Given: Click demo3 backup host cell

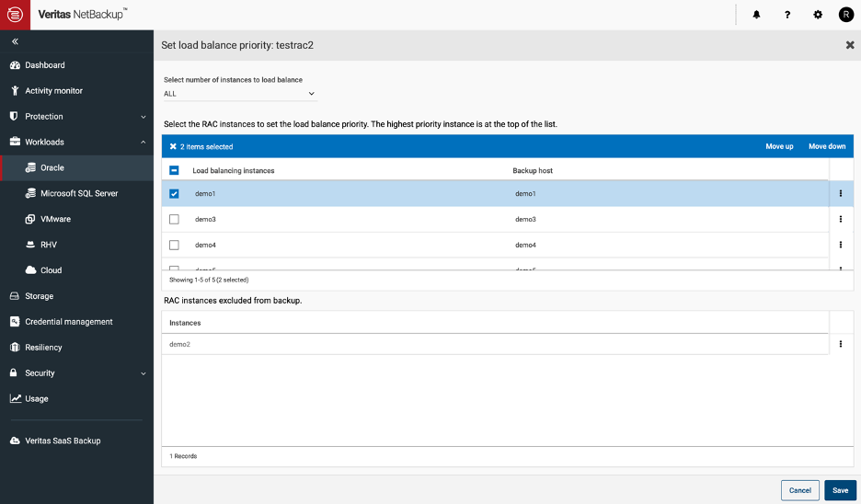Looking at the screenshot, I should [525, 219].
